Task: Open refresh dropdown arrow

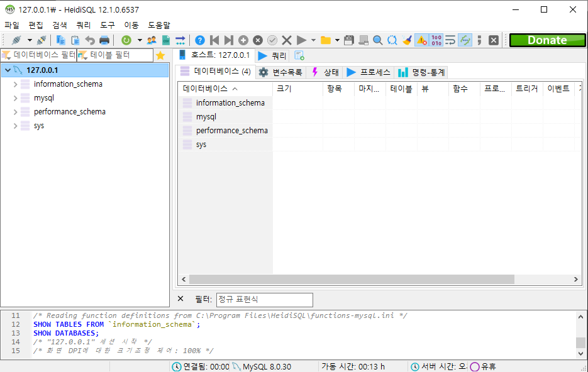Action: point(140,40)
